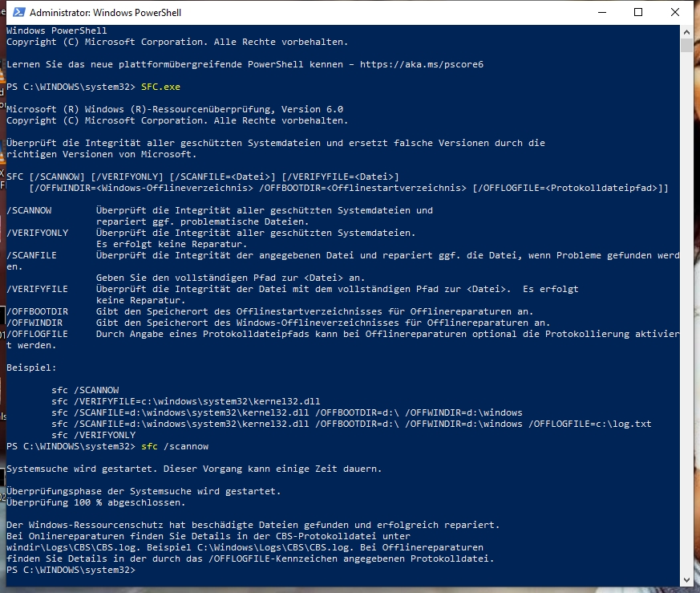Click 'Überprüfung 100 % abgeschlossen.' line
Screen dimensions: 700x593
pyautogui.click(x=95, y=502)
